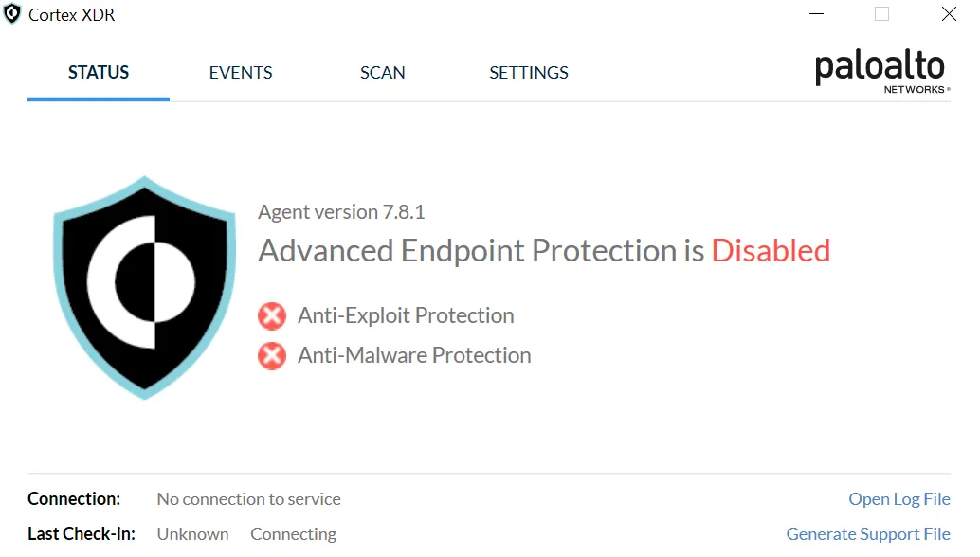Screen dimensions: 980x557
Task: Go to the SCAN tab
Action: click(383, 73)
